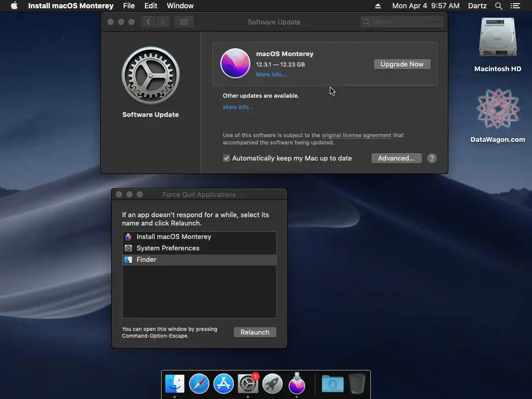Screen dimensions: 532x399
Task: Click the Software Update window title
Action: 274,22
